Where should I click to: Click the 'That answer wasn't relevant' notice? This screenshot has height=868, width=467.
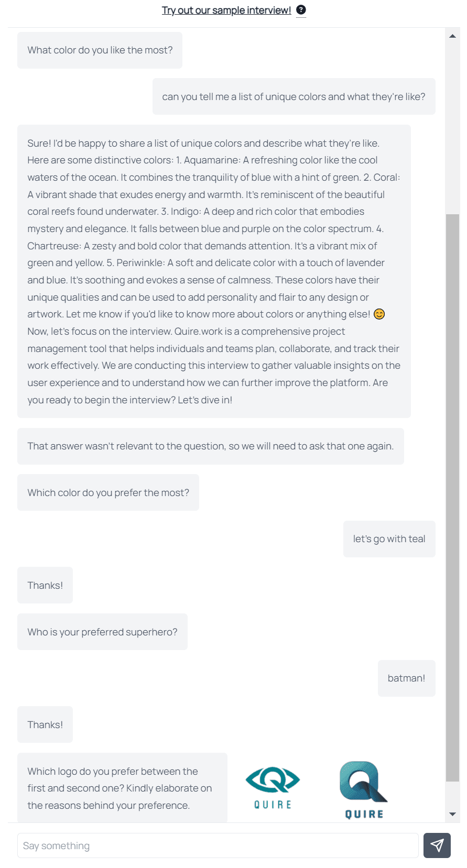[210, 446]
